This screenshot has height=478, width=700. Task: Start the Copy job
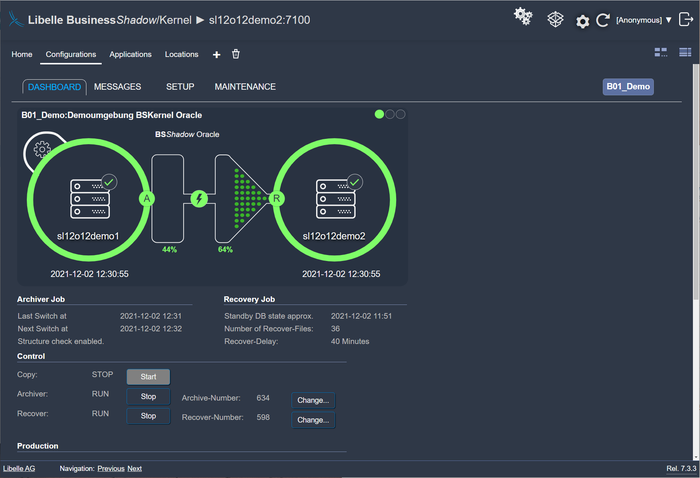[x=148, y=377]
